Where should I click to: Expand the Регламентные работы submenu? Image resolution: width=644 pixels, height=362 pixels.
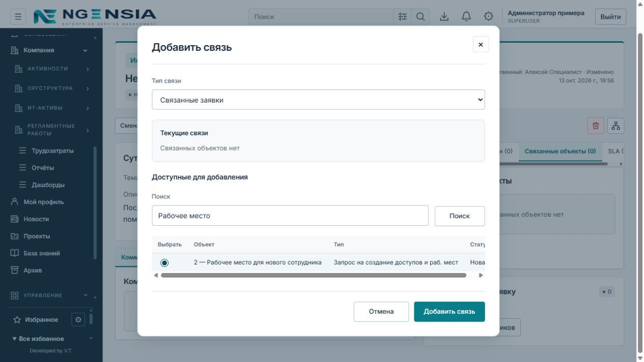[x=88, y=130]
